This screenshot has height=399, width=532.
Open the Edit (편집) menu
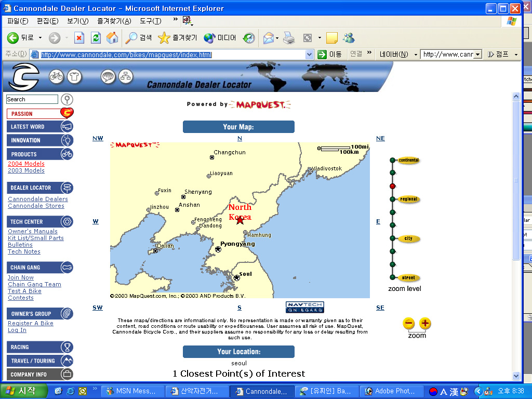coord(47,21)
